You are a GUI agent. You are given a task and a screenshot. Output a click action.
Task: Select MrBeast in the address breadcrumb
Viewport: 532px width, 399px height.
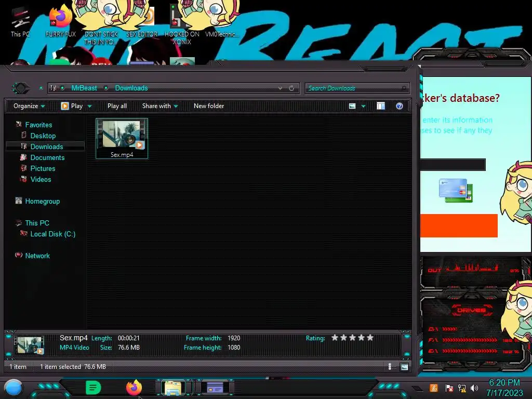coord(84,88)
